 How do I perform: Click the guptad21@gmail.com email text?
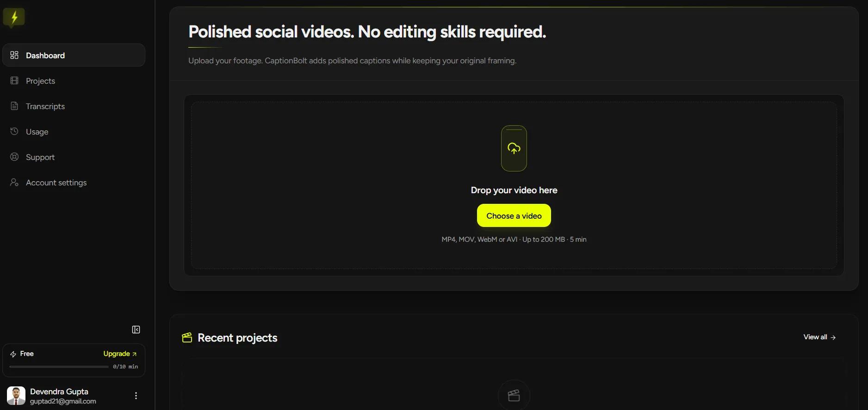(x=63, y=401)
